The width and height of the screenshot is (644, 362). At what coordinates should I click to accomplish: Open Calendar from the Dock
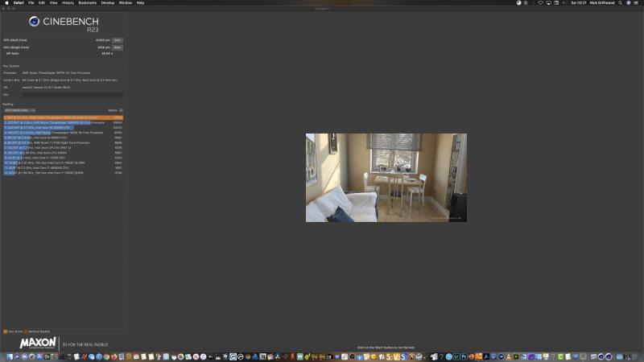[x=136, y=356]
